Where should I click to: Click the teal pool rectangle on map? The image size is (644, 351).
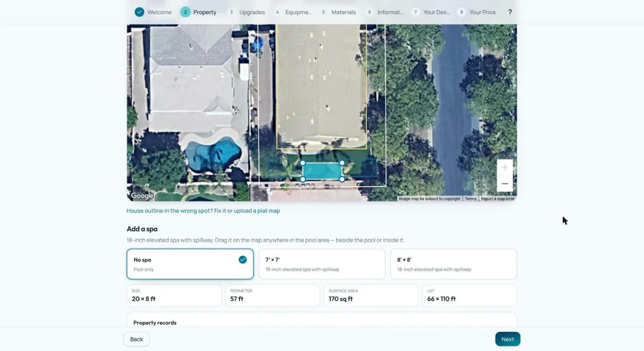(x=323, y=171)
